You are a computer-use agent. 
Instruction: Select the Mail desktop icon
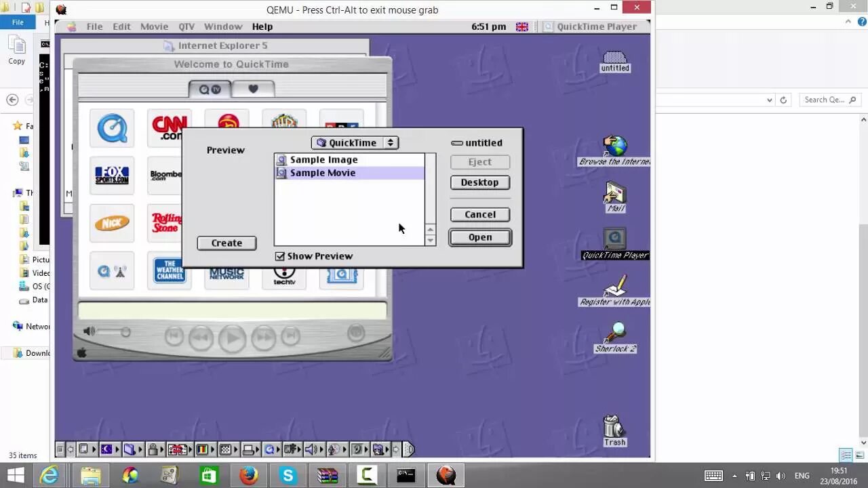pyautogui.click(x=615, y=197)
